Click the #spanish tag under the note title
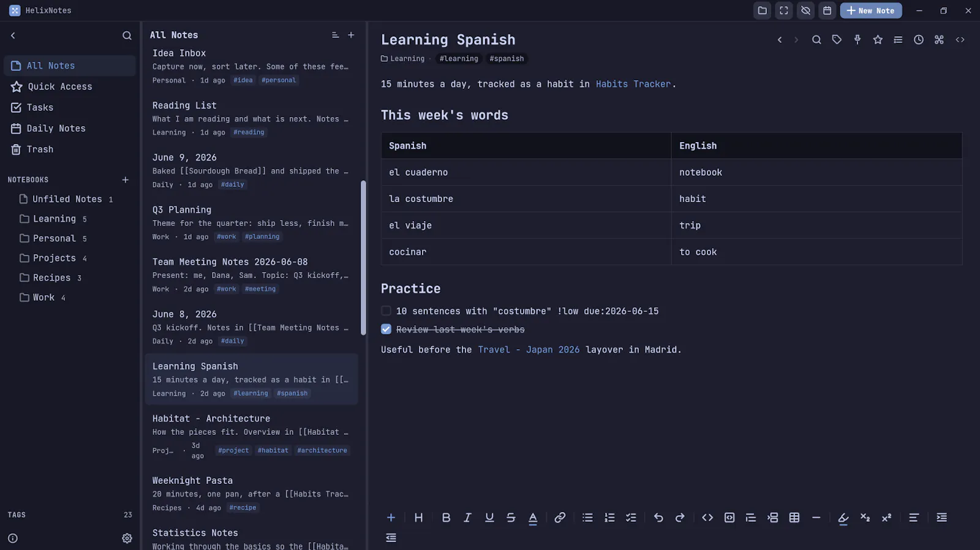Screen dimensions: 980x550 tap(507, 59)
